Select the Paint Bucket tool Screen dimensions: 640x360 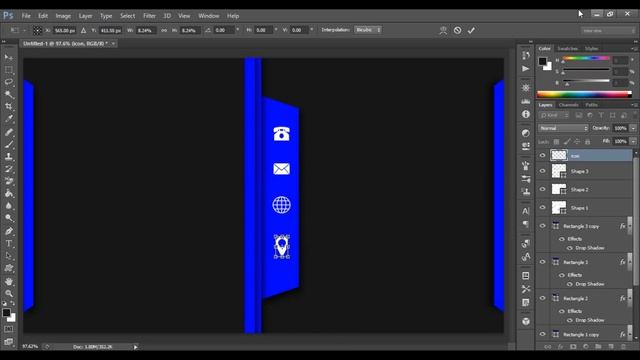[x=9, y=193]
